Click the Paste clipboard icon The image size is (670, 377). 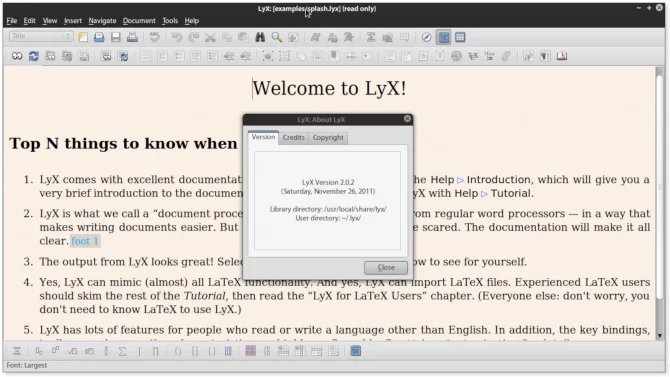click(x=243, y=37)
